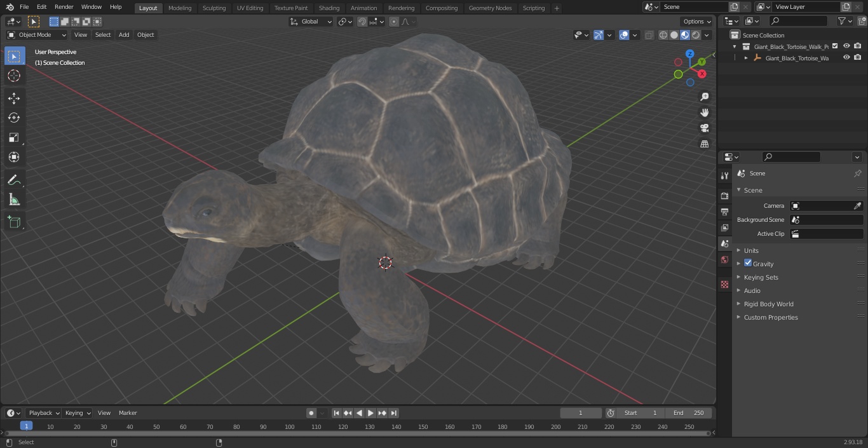The width and height of the screenshot is (868, 448).
Task: Switch to the Shading workspace tab
Action: click(329, 8)
